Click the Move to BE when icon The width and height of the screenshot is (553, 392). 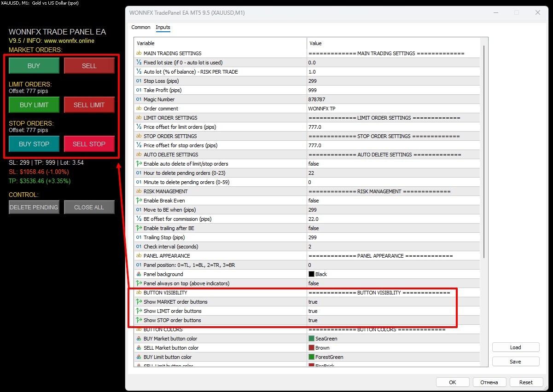pos(139,210)
